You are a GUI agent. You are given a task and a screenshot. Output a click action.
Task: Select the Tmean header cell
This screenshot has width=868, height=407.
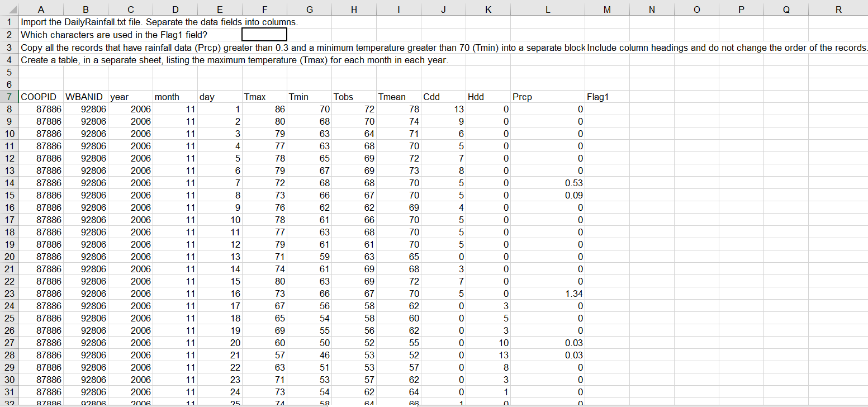[x=391, y=97]
